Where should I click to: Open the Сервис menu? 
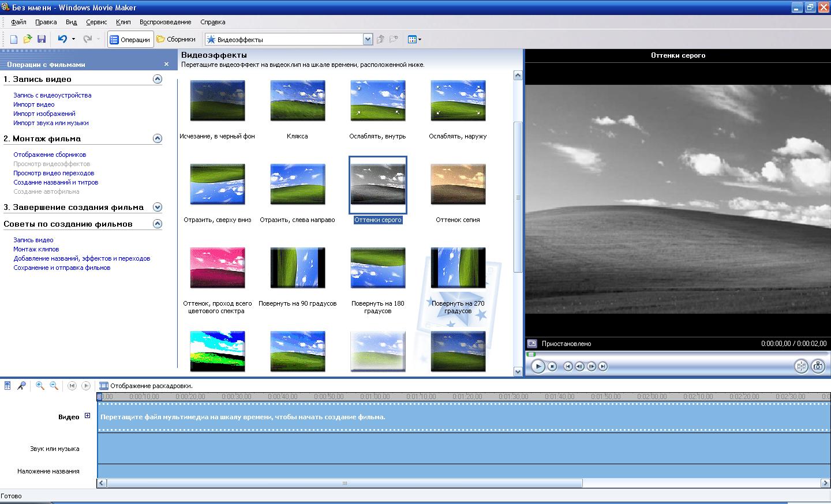pos(96,22)
